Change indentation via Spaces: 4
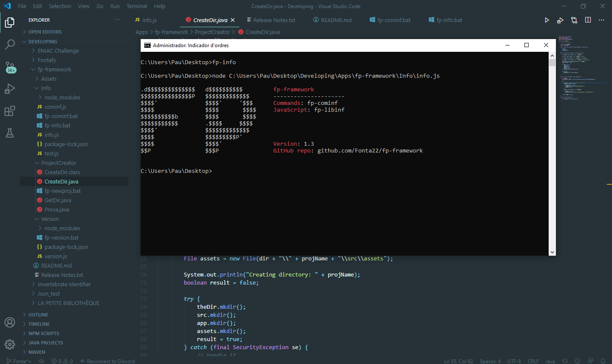612x364 pixels. tap(490, 361)
